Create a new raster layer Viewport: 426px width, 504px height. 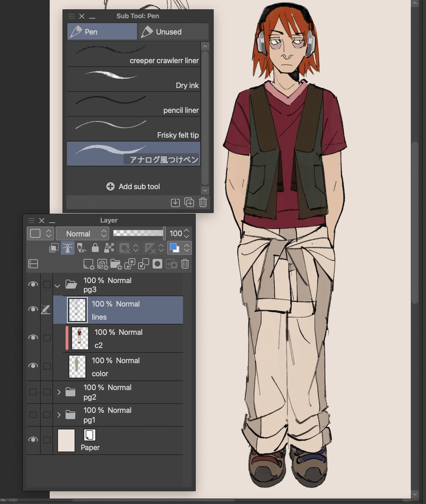pyautogui.click(x=89, y=264)
